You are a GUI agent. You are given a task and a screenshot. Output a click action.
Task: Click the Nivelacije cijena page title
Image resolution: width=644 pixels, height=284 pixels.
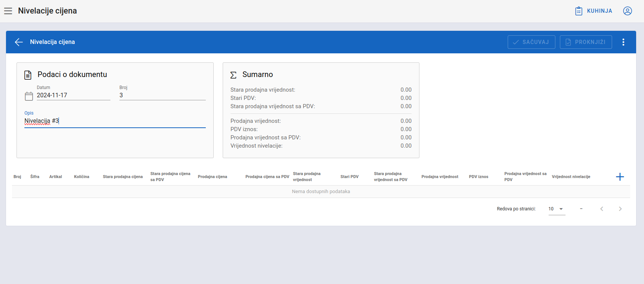point(47,11)
